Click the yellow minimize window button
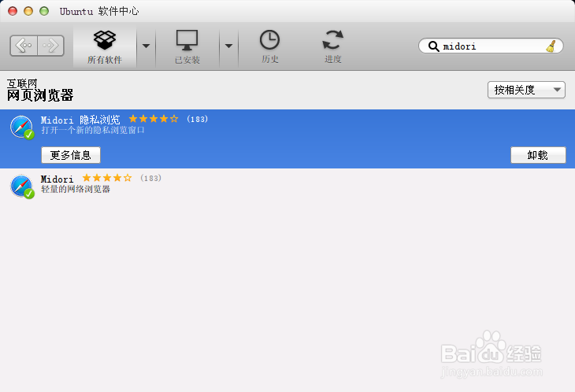The width and height of the screenshot is (575, 392). coord(28,11)
